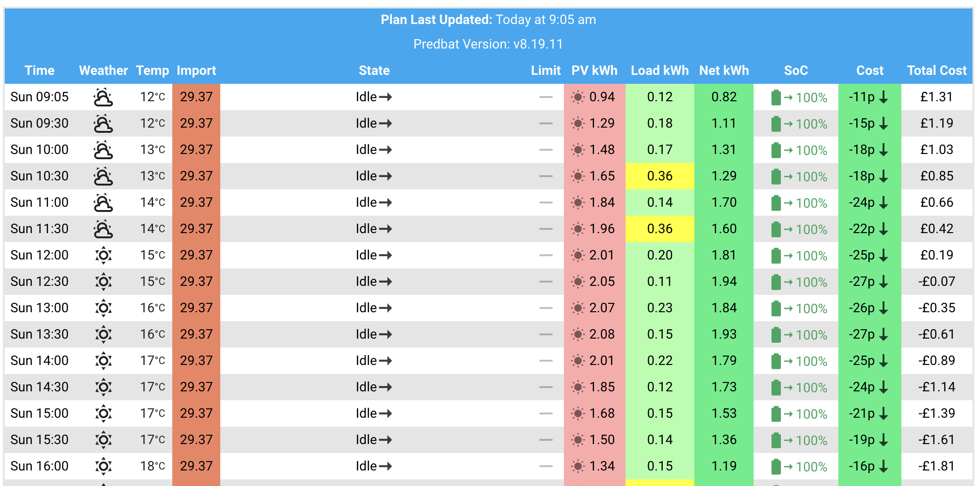Image resolution: width=980 pixels, height=486 pixels.
Task: Click the Total Cost column header
Action: point(937,71)
